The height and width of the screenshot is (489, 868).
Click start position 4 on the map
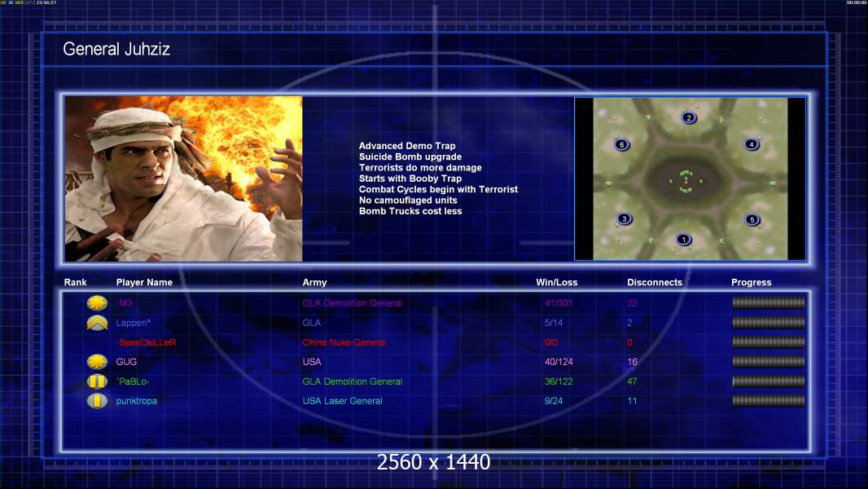tap(752, 144)
